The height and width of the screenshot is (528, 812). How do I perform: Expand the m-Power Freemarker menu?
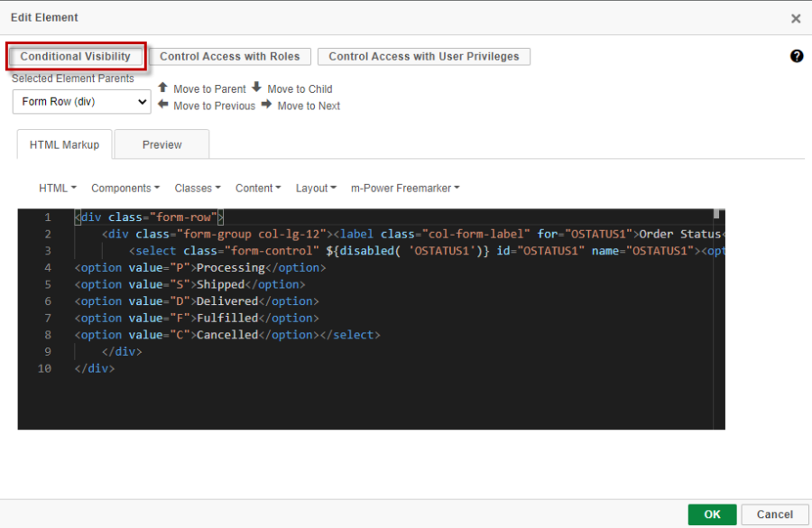(405, 188)
